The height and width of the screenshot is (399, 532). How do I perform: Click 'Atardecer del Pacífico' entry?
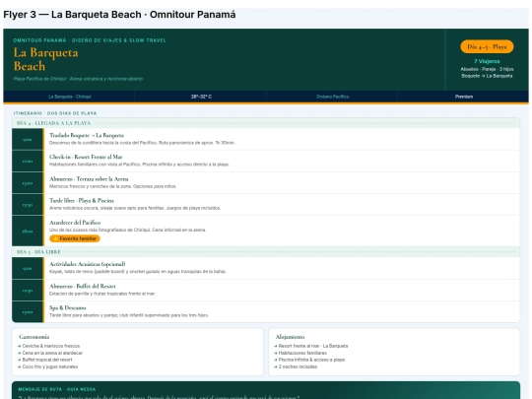click(75, 223)
